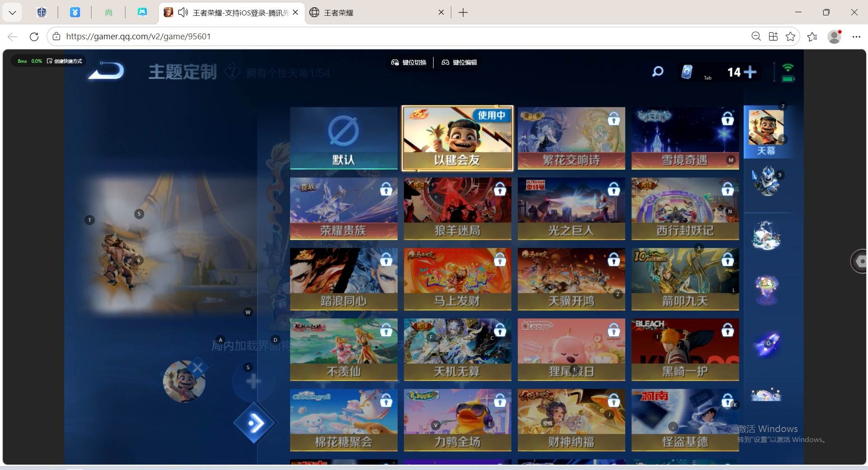
Task: Add this page to favorites
Action: click(790, 37)
